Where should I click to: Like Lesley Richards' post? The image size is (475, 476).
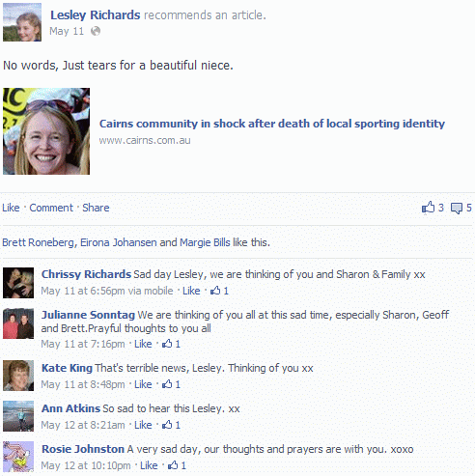pyautogui.click(x=11, y=208)
